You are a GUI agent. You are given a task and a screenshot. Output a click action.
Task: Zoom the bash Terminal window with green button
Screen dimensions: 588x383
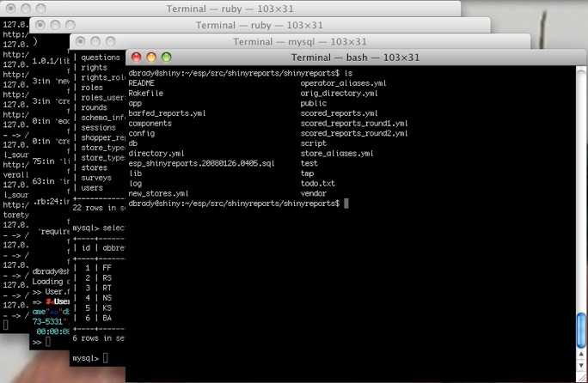tap(166, 58)
